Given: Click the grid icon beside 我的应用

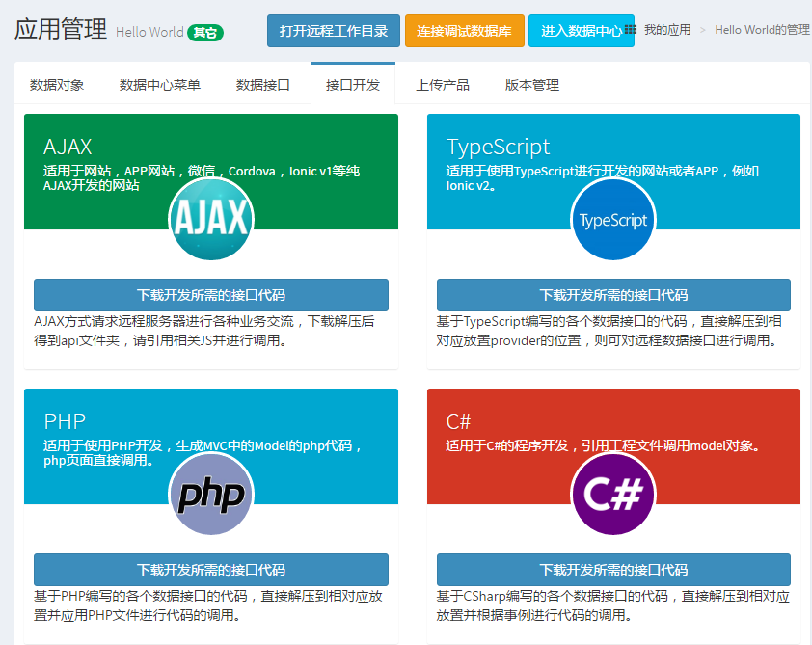Looking at the screenshot, I should pos(631,30).
